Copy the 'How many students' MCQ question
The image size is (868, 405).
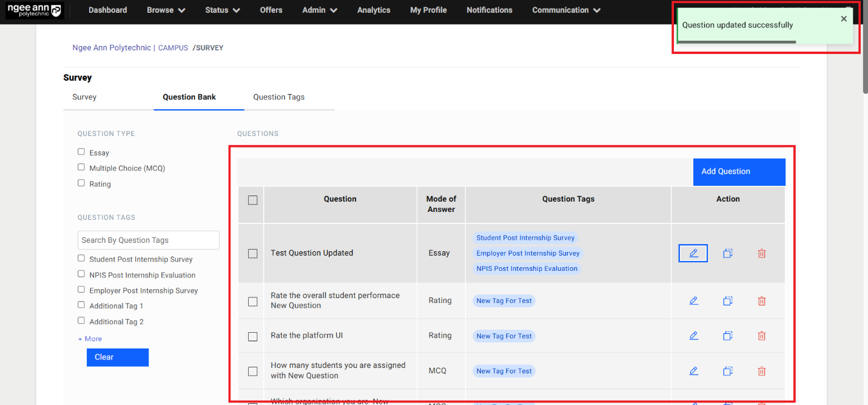click(728, 371)
